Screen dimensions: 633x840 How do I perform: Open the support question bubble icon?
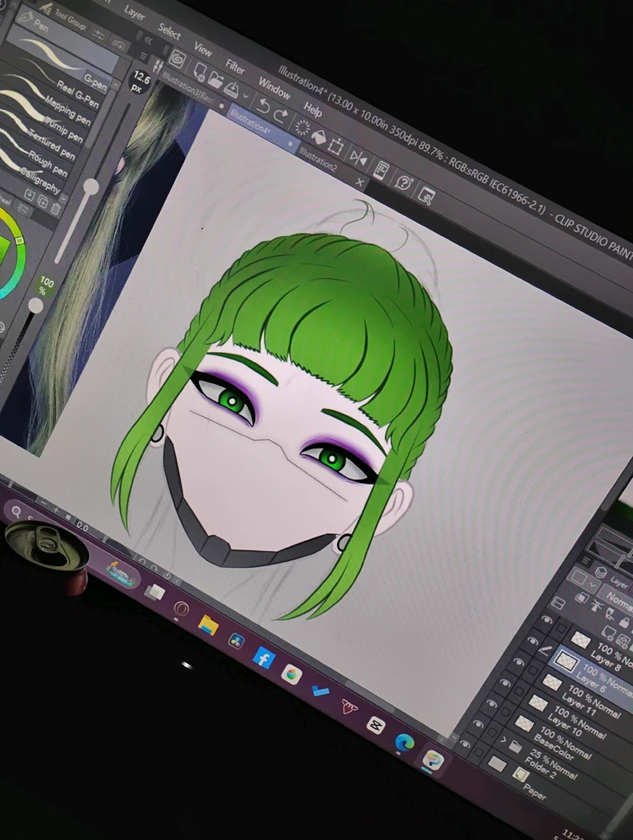403,182
